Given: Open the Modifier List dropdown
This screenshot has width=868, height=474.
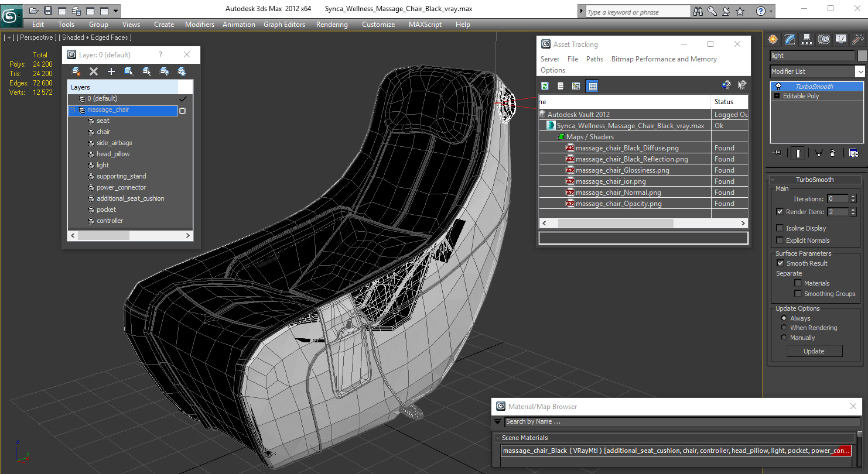Looking at the screenshot, I should [860, 71].
